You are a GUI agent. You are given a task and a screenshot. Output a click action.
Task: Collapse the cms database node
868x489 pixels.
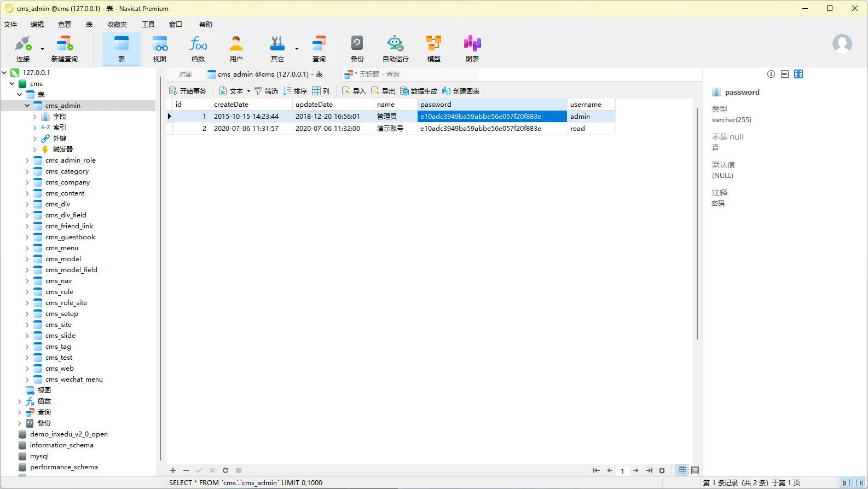[x=12, y=84]
